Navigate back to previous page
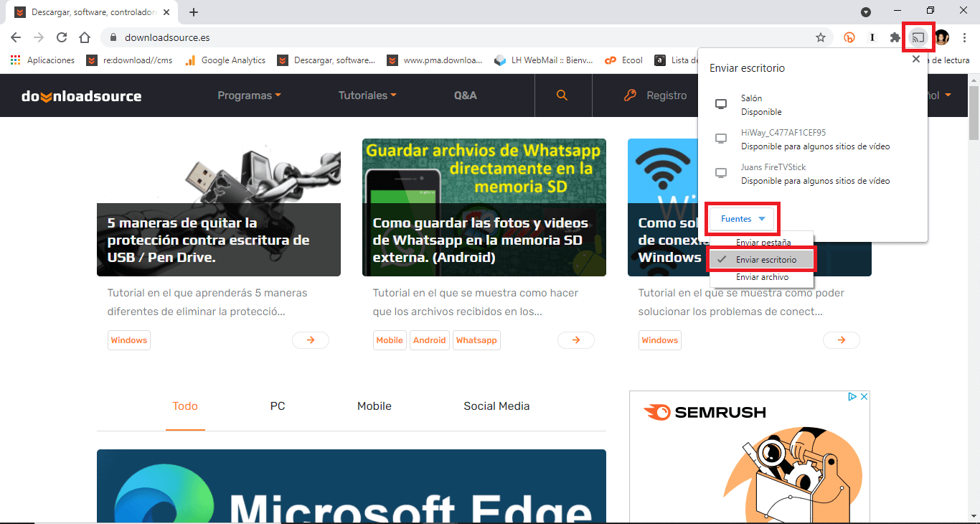The image size is (980, 524). click(x=16, y=37)
